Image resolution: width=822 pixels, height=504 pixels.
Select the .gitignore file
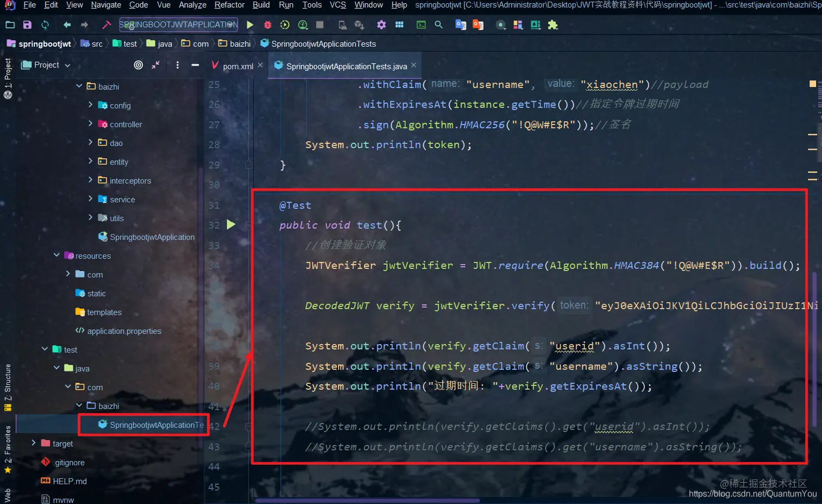tap(63, 463)
